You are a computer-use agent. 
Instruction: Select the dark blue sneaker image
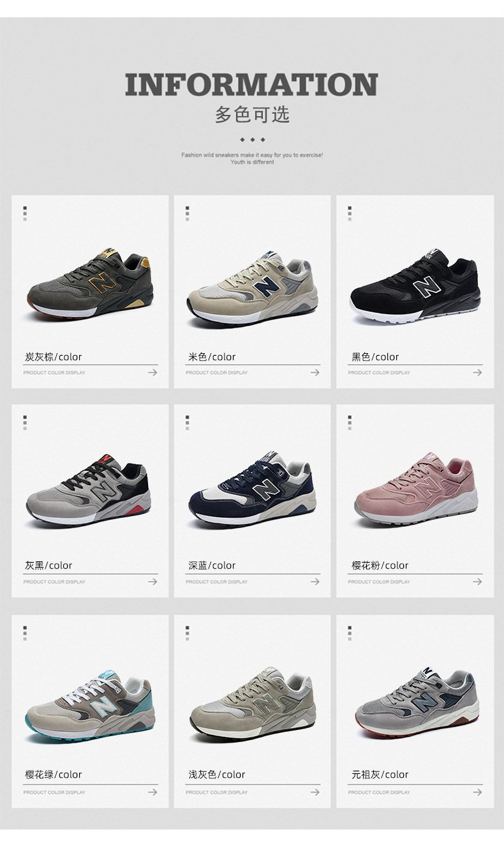(252, 489)
